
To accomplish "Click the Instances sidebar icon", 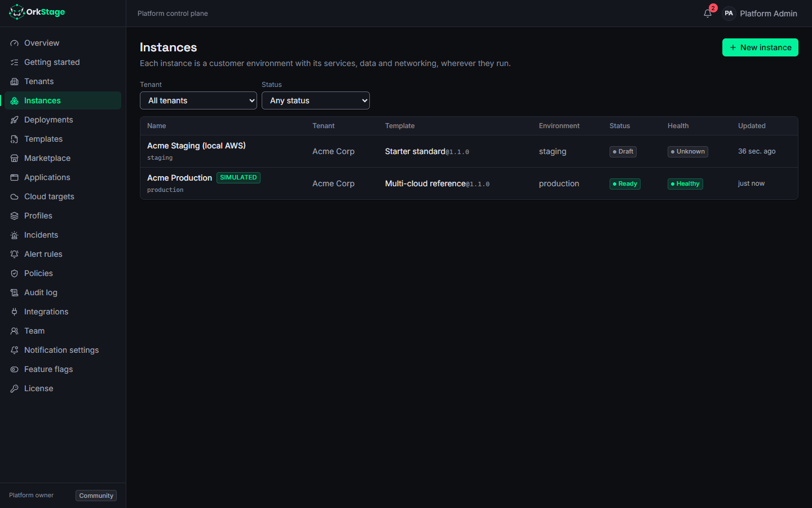I will 15,100.
